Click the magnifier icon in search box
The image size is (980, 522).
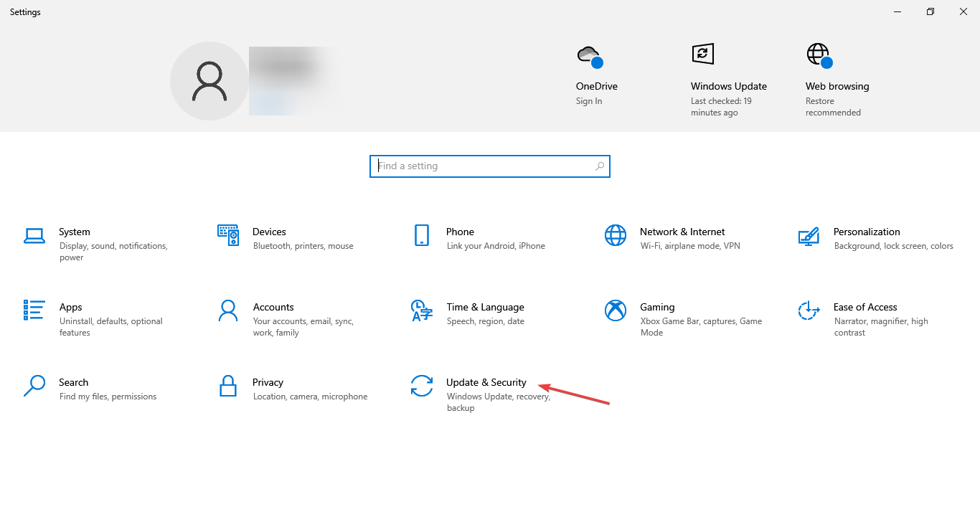600,166
